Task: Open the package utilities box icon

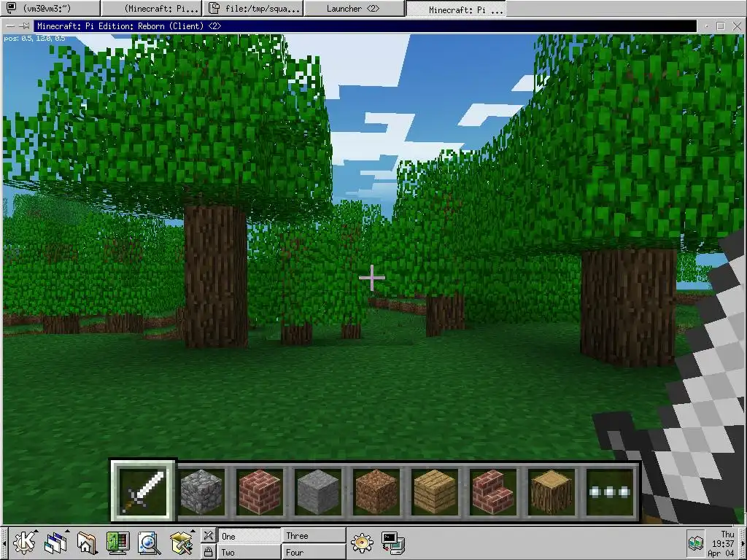Action: pyautogui.click(x=181, y=542)
